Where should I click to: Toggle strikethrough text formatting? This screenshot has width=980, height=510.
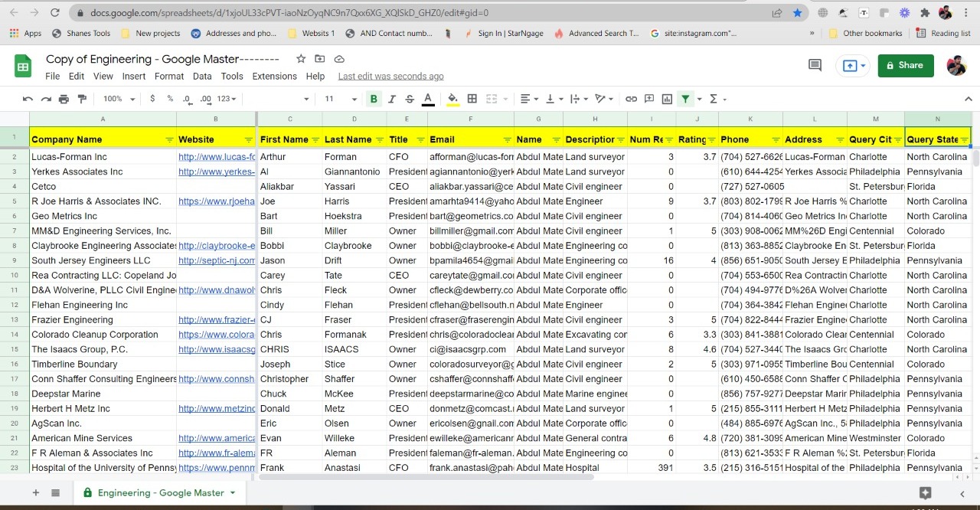[x=410, y=99]
